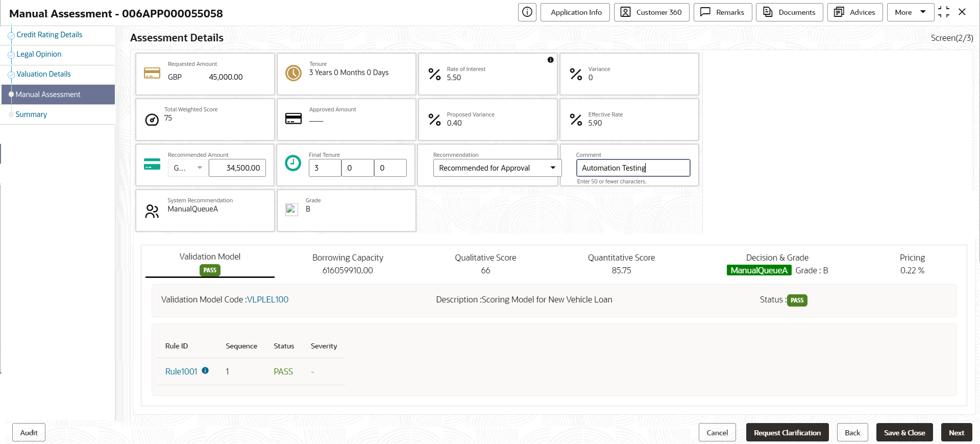Close the Manual Assessment screen

coord(962,12)
